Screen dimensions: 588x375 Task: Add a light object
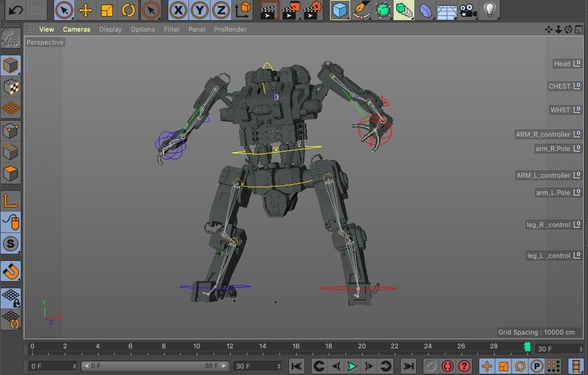point(490,10)
